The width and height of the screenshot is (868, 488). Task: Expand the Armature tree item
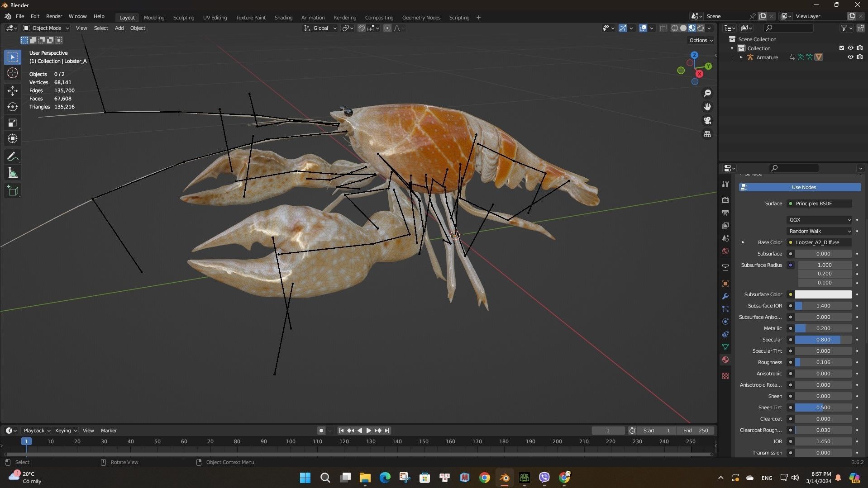tap(741, 57)
